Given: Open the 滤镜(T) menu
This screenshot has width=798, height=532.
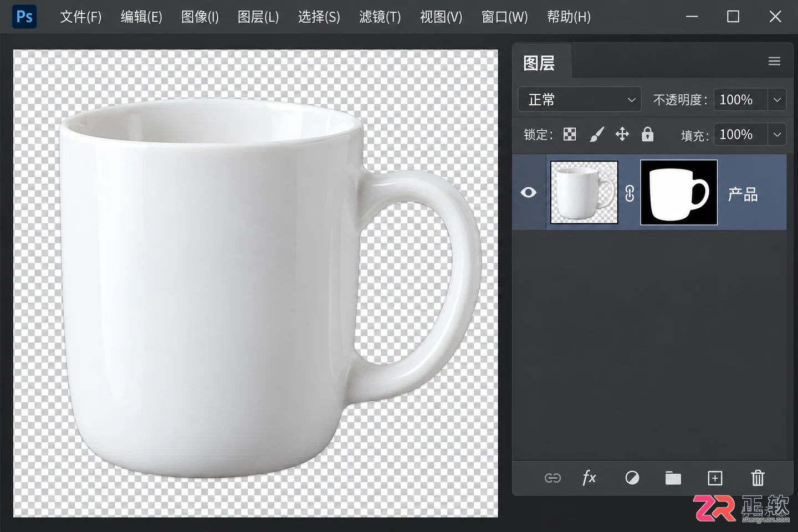Looking at the screenshot, I should point(380,17).
